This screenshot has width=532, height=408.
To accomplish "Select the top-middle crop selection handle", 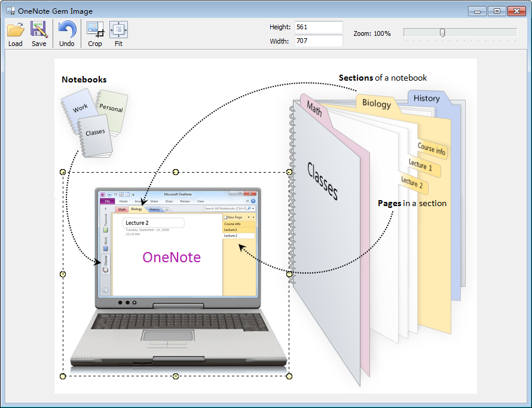I will coord(176,172).
